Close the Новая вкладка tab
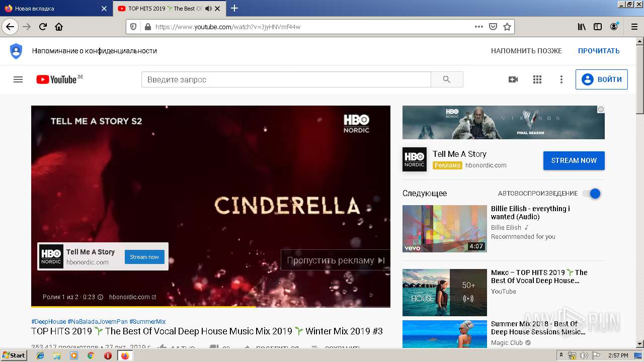The width and height of the screenshot is (644, 362). (104, 9)
